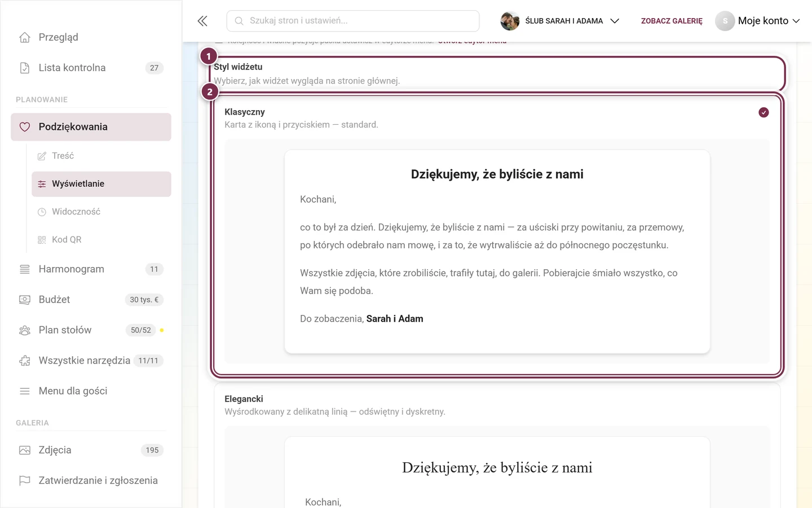Click the heart icon for Podziękowania
Viewport: 812px width, 508px height.
tap(25, 127)
